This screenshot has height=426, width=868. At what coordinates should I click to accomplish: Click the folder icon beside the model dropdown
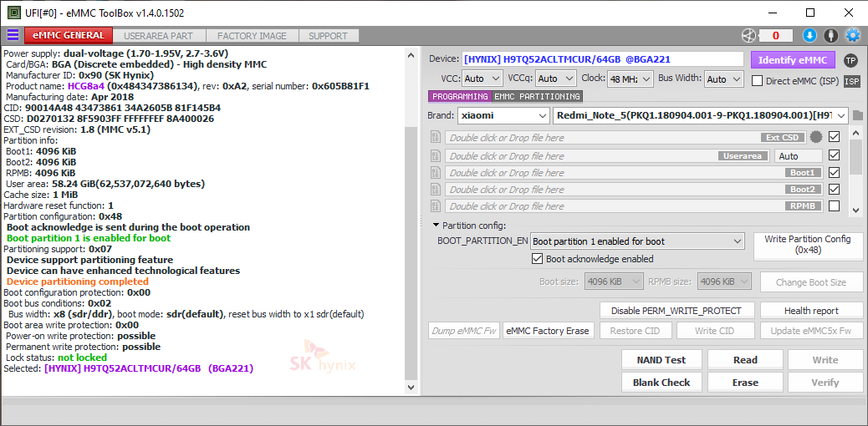click(857, 115)
